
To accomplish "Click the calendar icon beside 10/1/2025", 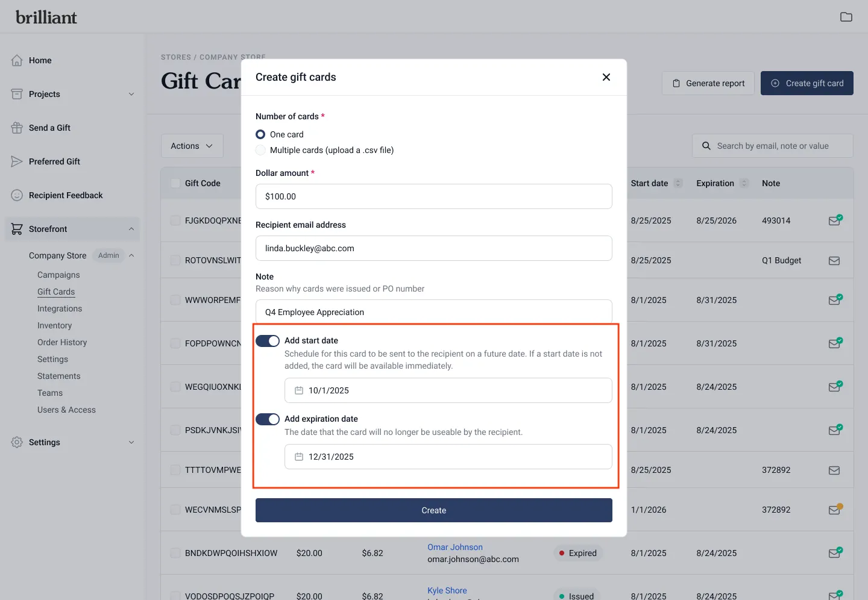I will pyautogui.click(x=298, y=390).
